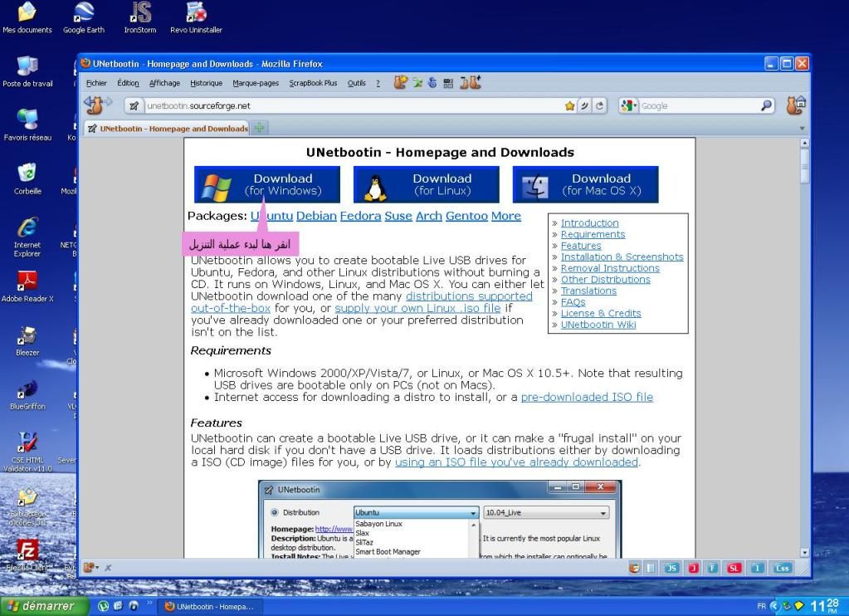
Task: Open Favoris réseau desktop icon
Action: click(27, 125)
